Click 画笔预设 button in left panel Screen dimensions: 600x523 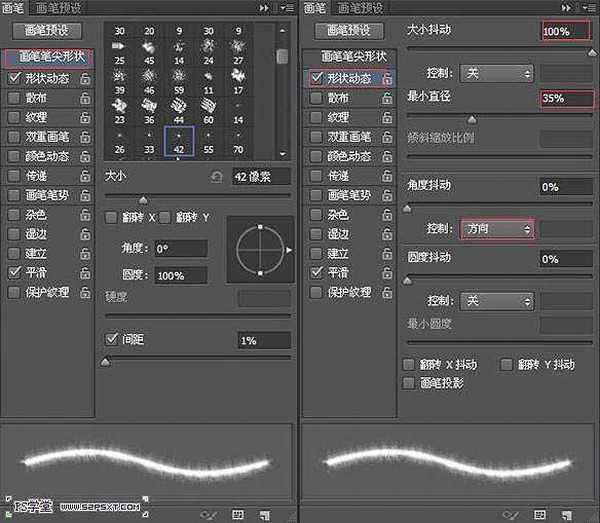[45, 31]
